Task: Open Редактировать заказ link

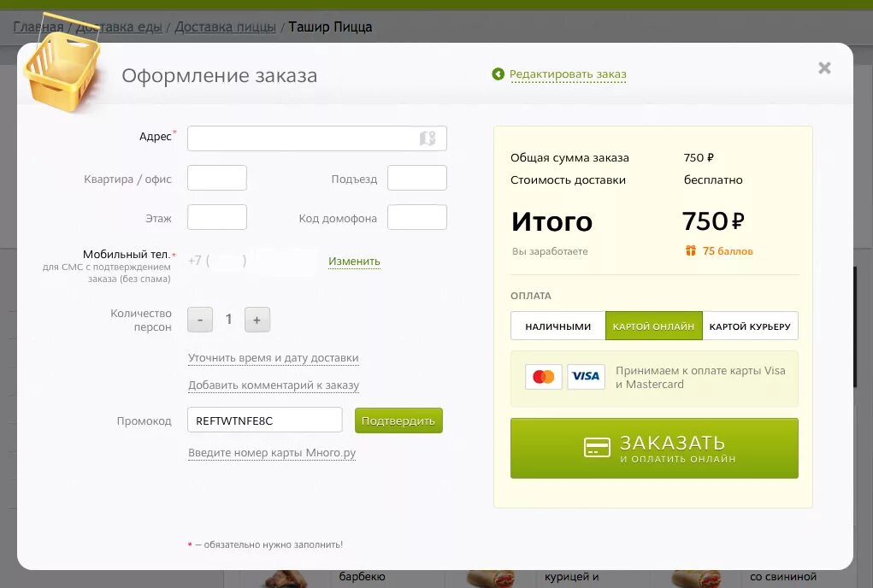Action: [x=568, y=74]
